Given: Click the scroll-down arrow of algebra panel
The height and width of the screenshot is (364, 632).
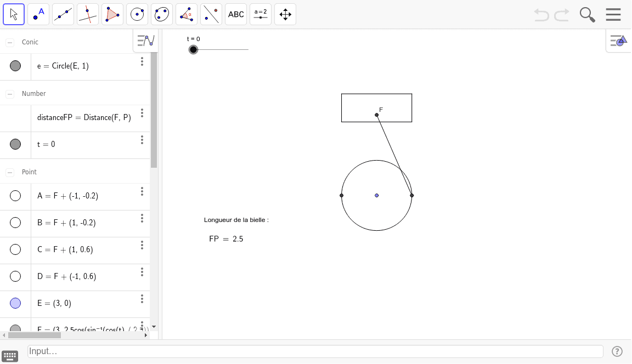Looking at the screenshot, I should click(154, 327).
